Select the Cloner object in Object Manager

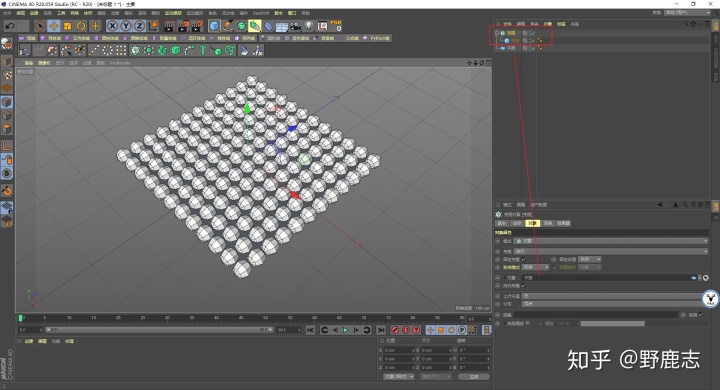click(511, 33)
